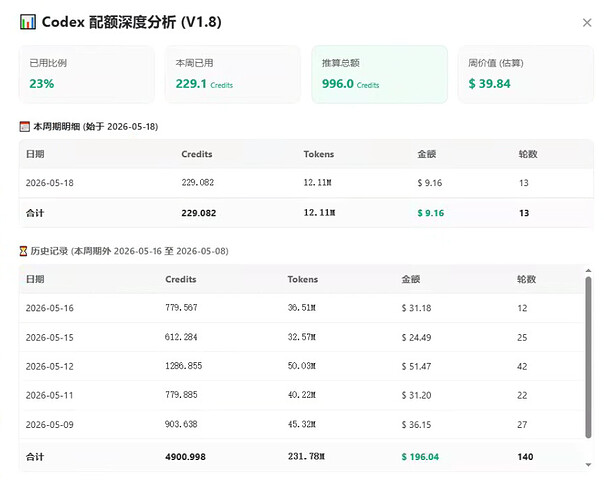The height and width of the screenshot is (500, 604).
Task: Click the 779.567 credits value
Action: coord(181,308)
